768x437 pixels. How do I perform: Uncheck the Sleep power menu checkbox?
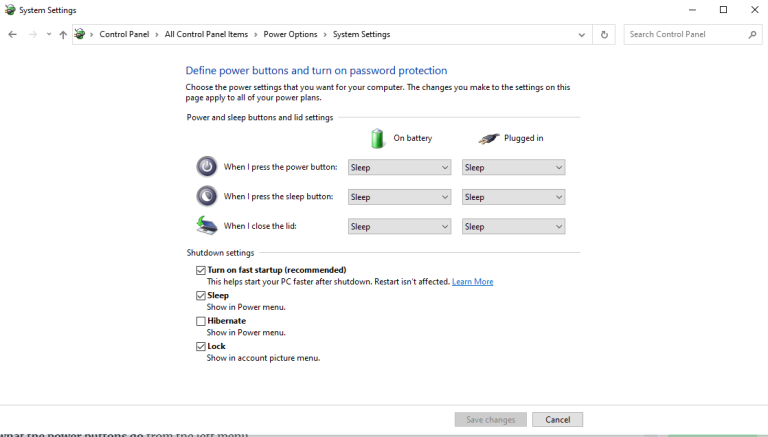point(200,295)
